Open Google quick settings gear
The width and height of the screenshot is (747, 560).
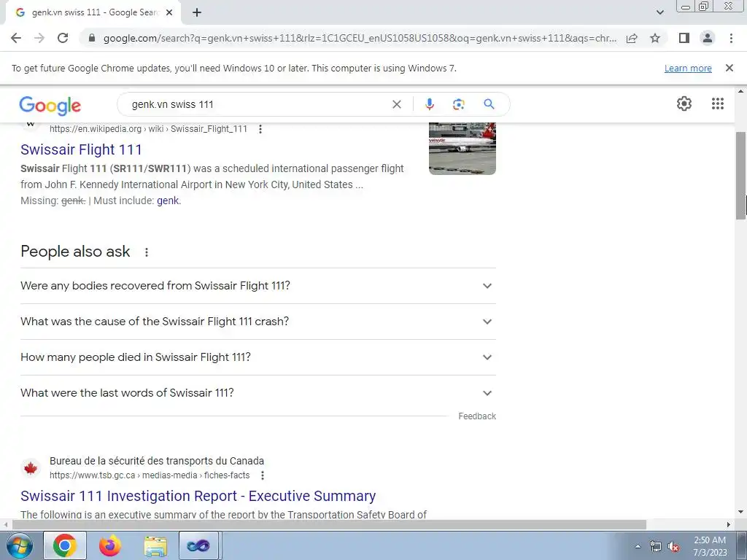684,104
